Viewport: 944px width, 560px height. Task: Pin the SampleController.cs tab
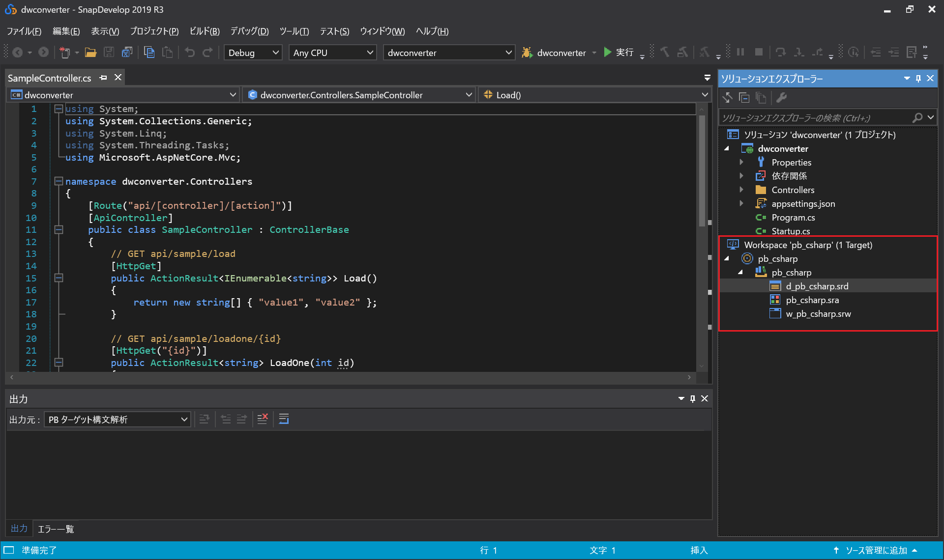pos(103,78)
